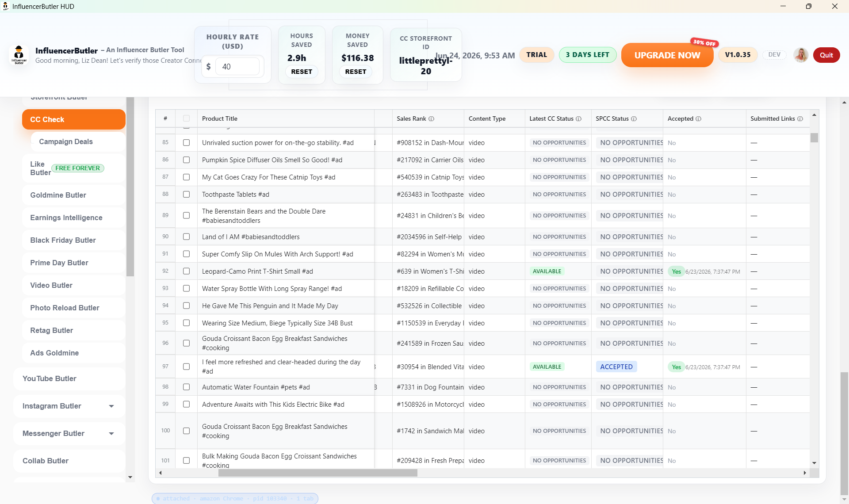Reset the Money Saved counter
Screen dimensions: 849x504
click(x=356, y=72)
